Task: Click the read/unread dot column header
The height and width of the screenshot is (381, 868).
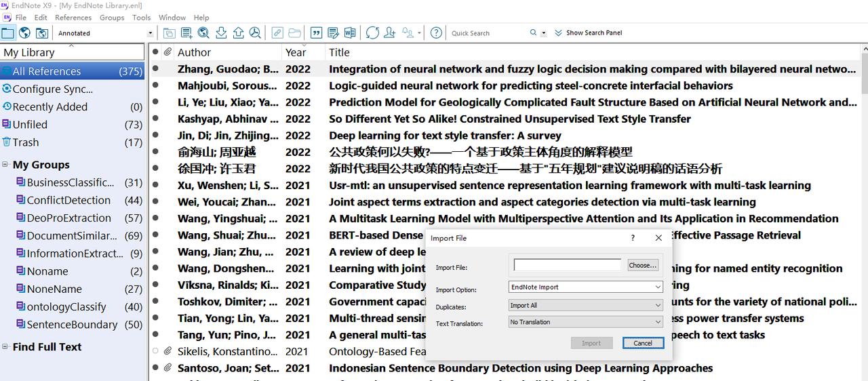Action: (x=155, y=52)
